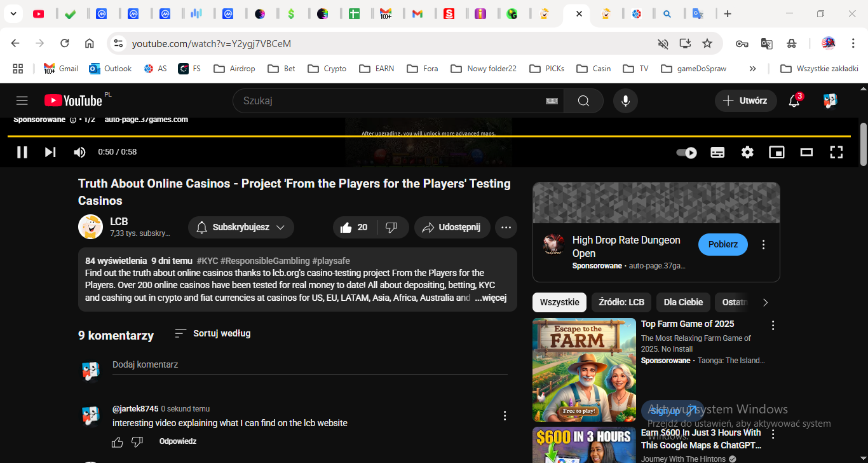Viewport: 868px width, 463px height.
Task: Open YouTube notifications bell
Action: 794,100
